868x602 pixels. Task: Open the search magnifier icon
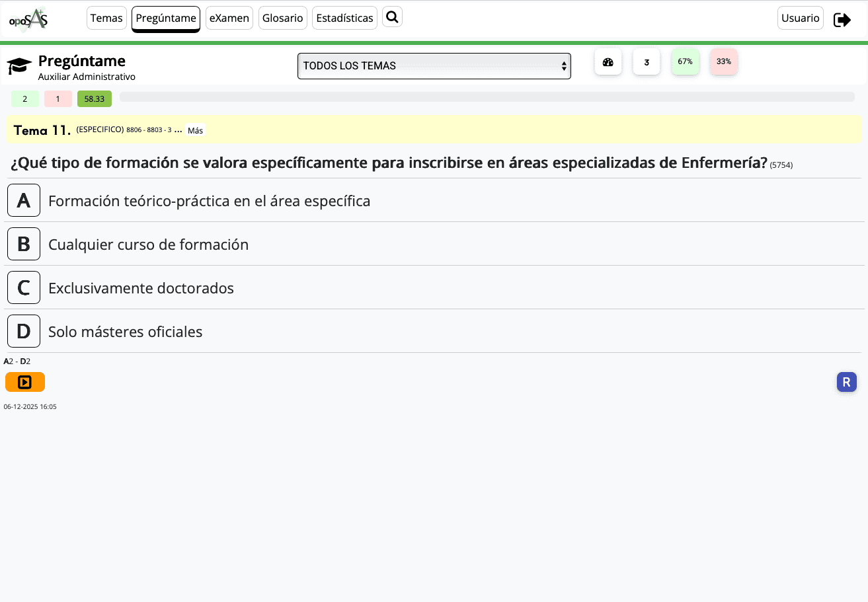[392, 17]
